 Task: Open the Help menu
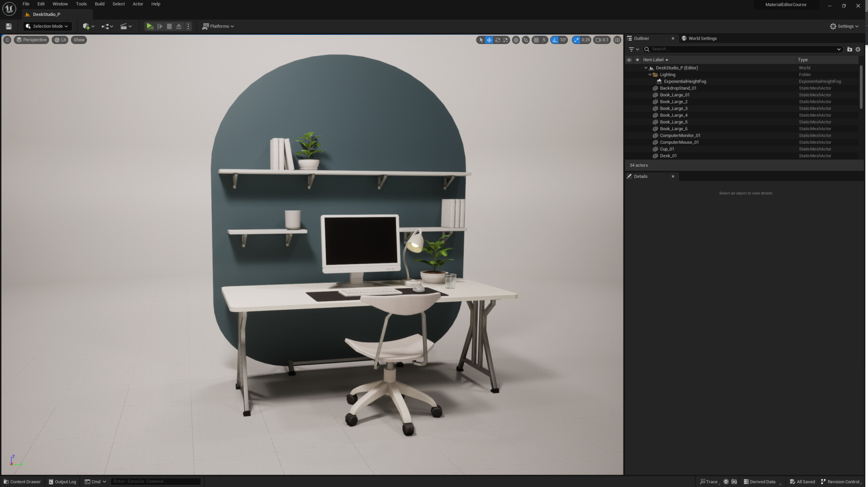(x=156, y=4)
